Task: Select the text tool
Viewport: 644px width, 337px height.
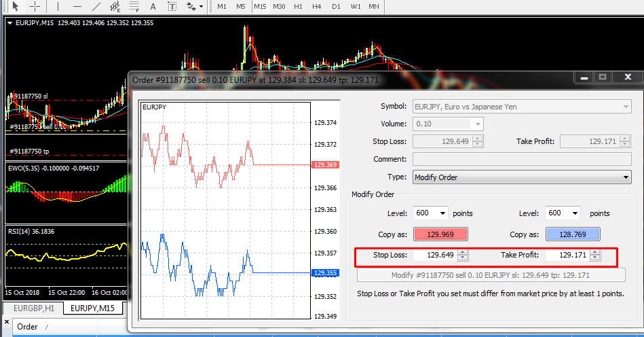Action: pyautogui.click(x=153, y=7)
